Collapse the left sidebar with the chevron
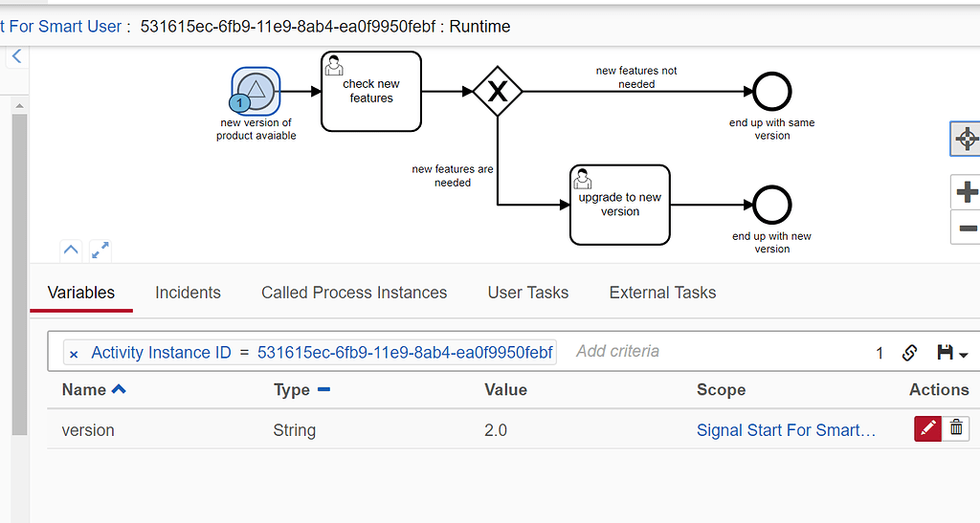The width and height of the screenshot is (980, 523). 16,57
